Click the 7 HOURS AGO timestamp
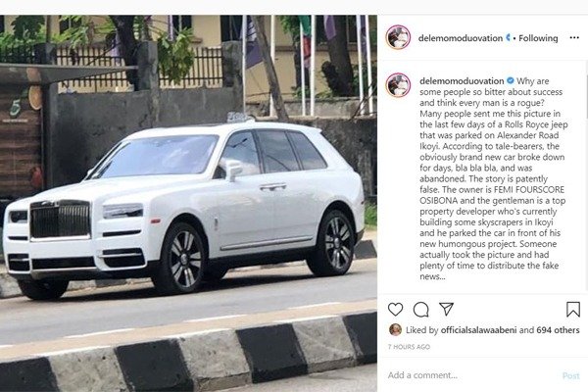This screenshot has width=588, height=392. (409, 347)
